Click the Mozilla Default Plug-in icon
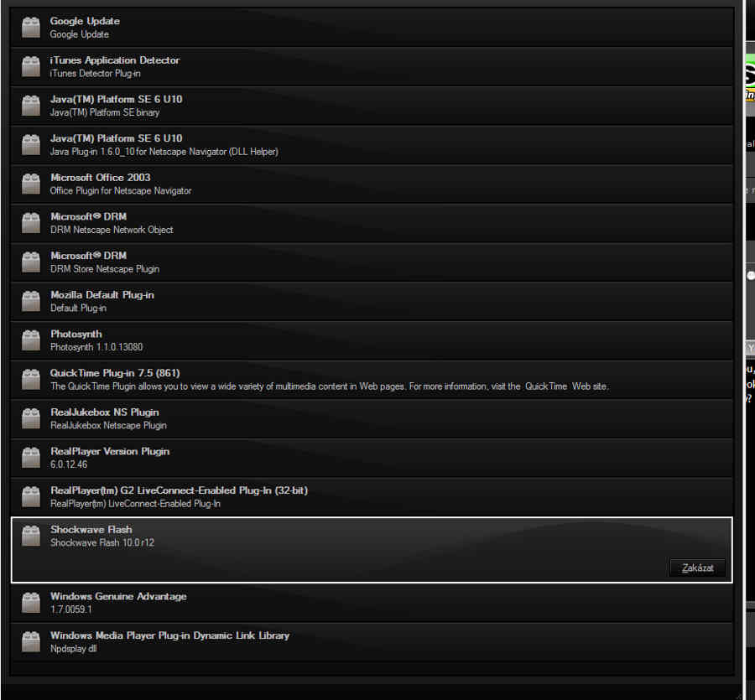This screenshot has width=755, height=700. pos(31,301)
